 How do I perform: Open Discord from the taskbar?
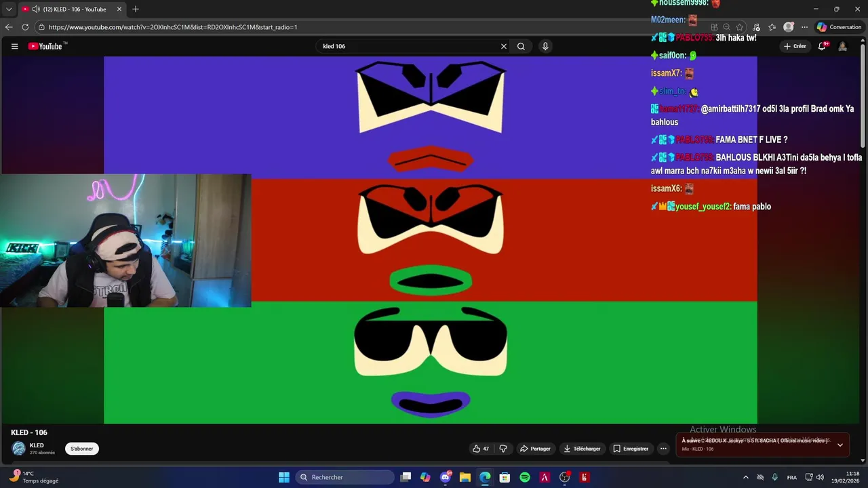click(x=446, y=477)
